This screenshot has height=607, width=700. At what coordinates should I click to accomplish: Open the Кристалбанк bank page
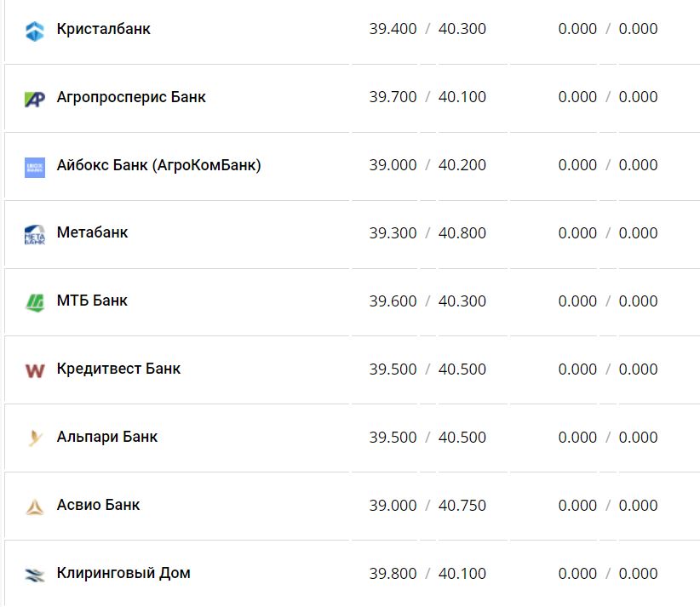click(102, 28)
